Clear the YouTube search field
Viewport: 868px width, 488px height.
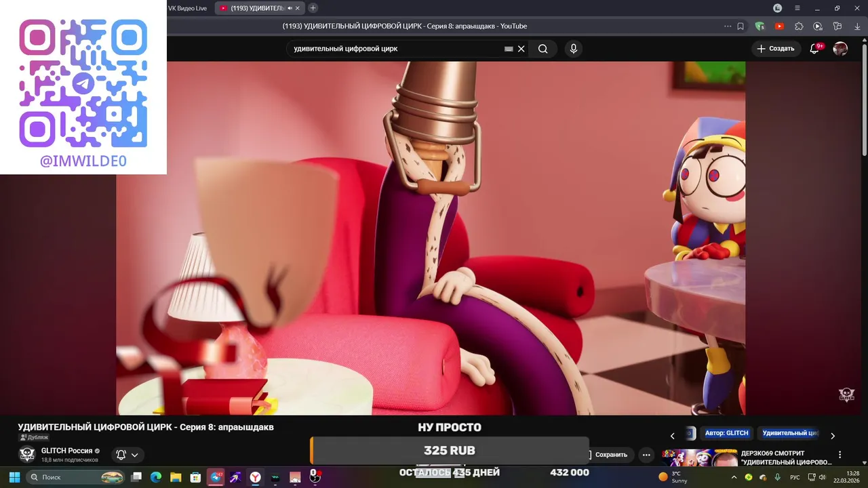pyautogui.click(x=521, y=49)
